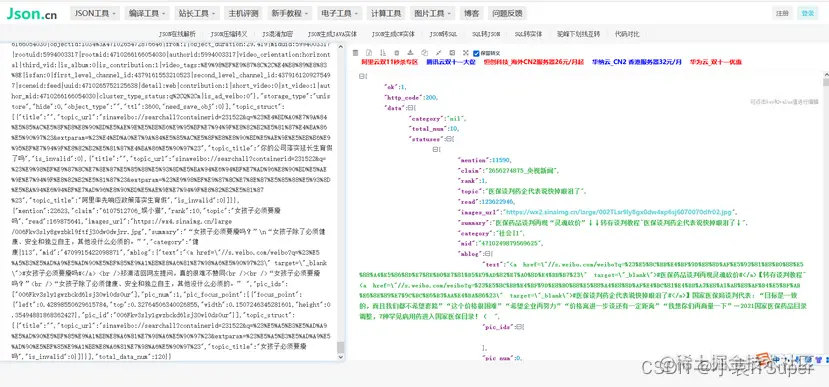Collapse the root JSON object node
The height and width of the screenshot is (387, 829).
[x=361, y=77]
